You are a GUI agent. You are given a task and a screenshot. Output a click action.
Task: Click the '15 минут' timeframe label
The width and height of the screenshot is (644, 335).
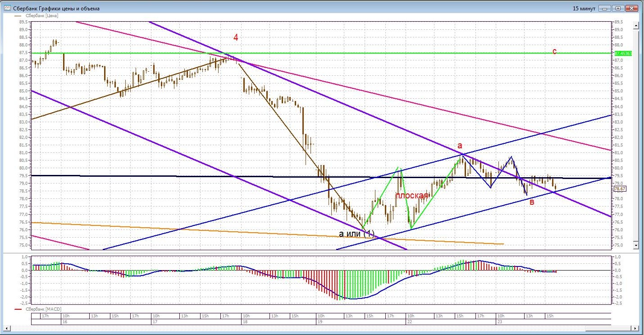(584, 9)
